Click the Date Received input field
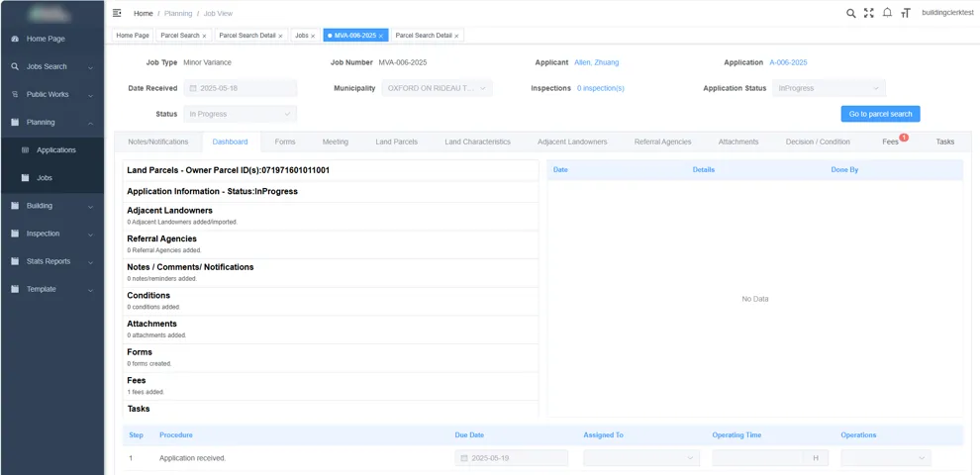Image resolution: width=980 pixels, height=475 pixels. click(x=240, y=89)
